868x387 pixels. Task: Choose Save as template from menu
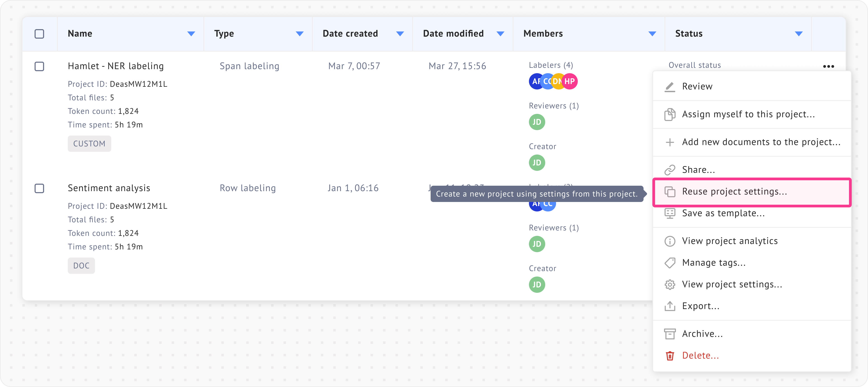(x=723, y=213)
